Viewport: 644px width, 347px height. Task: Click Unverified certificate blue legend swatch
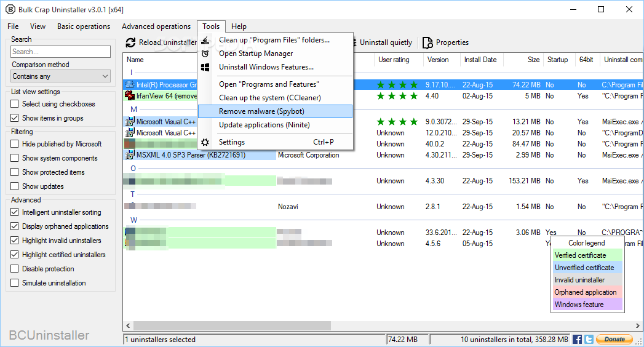point(588,268)
